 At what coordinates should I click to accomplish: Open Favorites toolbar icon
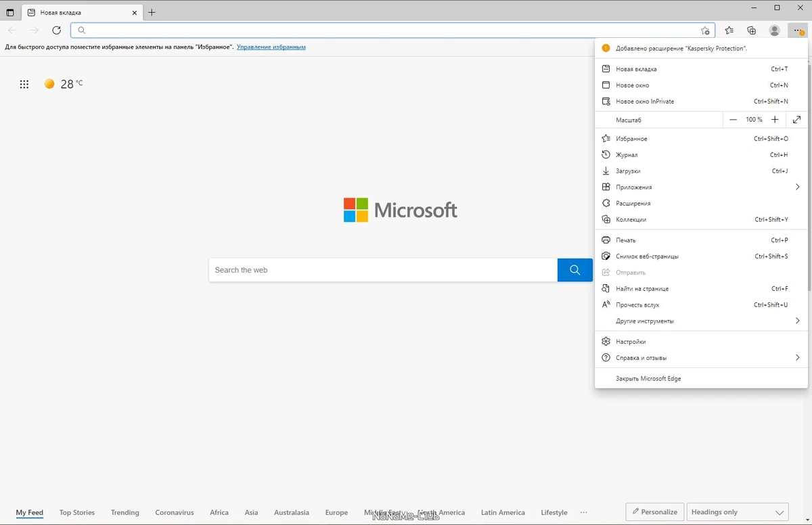729,30
